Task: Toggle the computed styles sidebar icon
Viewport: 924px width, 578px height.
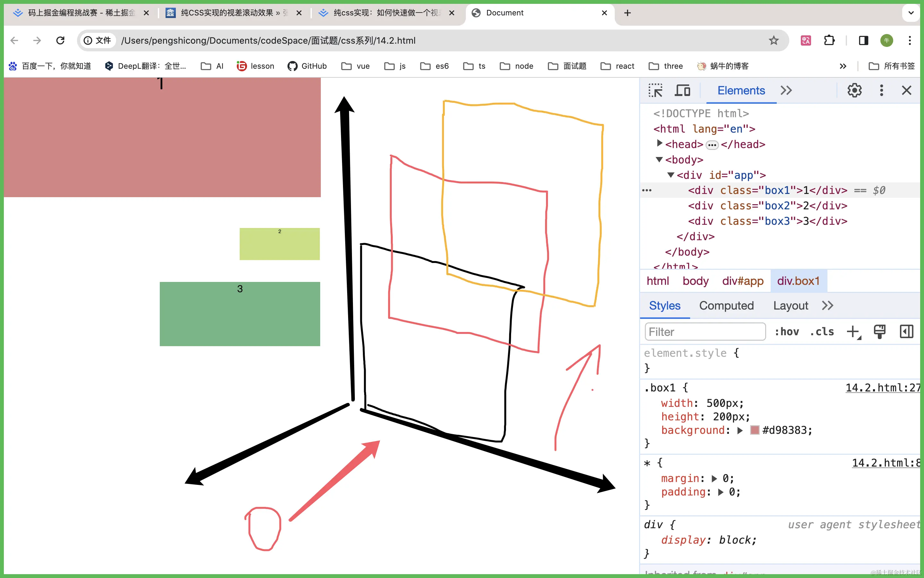Action: click(x=906, y=331)
